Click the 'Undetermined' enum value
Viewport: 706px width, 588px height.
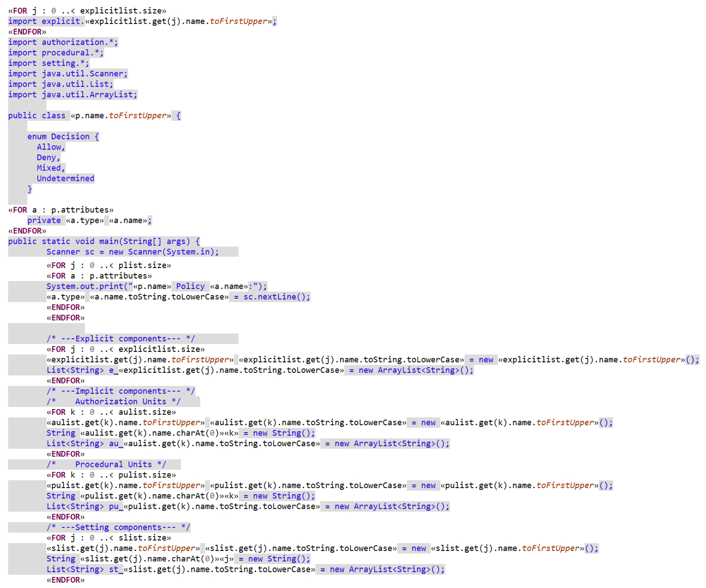click(x=65, y=179)
